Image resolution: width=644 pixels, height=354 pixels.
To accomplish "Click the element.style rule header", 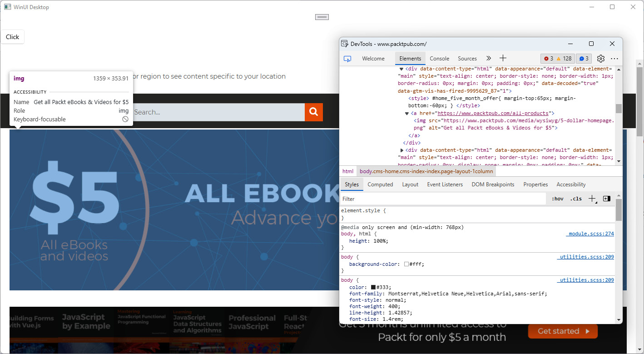I will 363,211.
